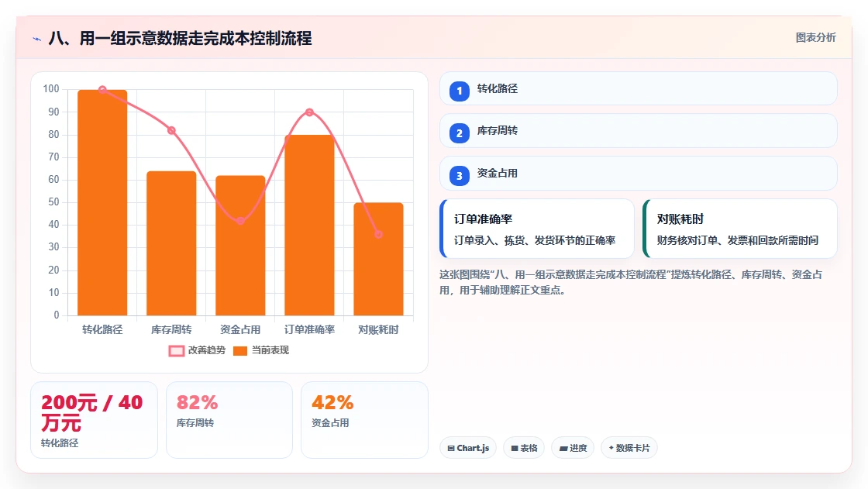The width and height of the screenshot is (868, 489).
Task: Click the y-axis value 100
Action: 51,89
